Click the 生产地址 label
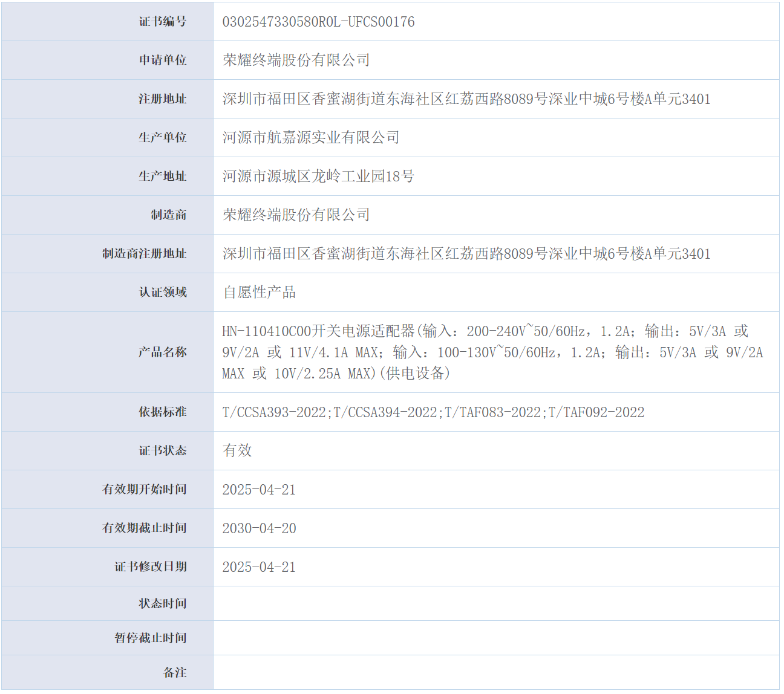The image size is (784, 694). [163, 177]
